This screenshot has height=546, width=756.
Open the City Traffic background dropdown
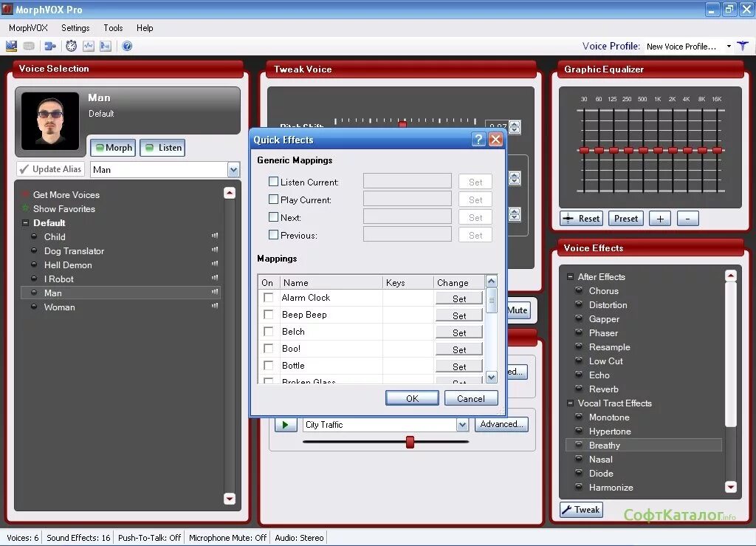point(462,425)
